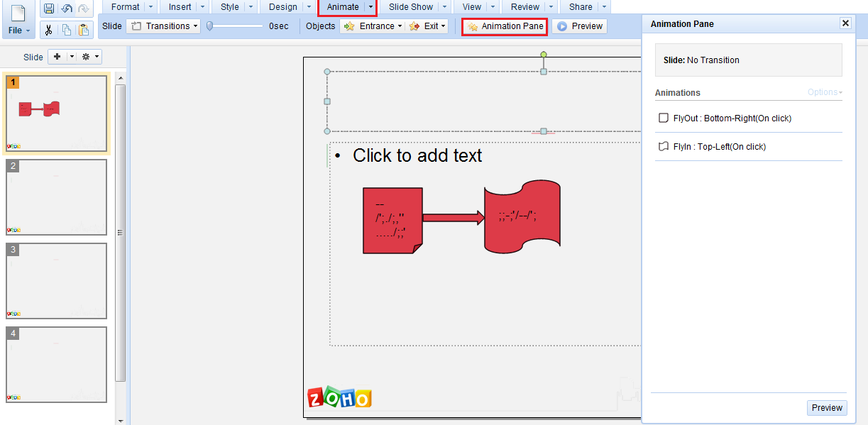868x425 pixels.
Task: Click the green rotation handle of the title box
Action: [x=544, y=55]
